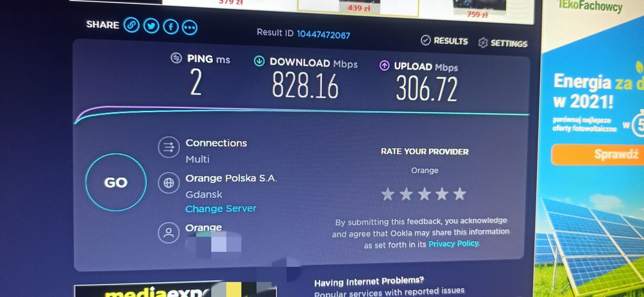644x297 pixels.
Task: Click the ping icon
Action: pos(176,58)
